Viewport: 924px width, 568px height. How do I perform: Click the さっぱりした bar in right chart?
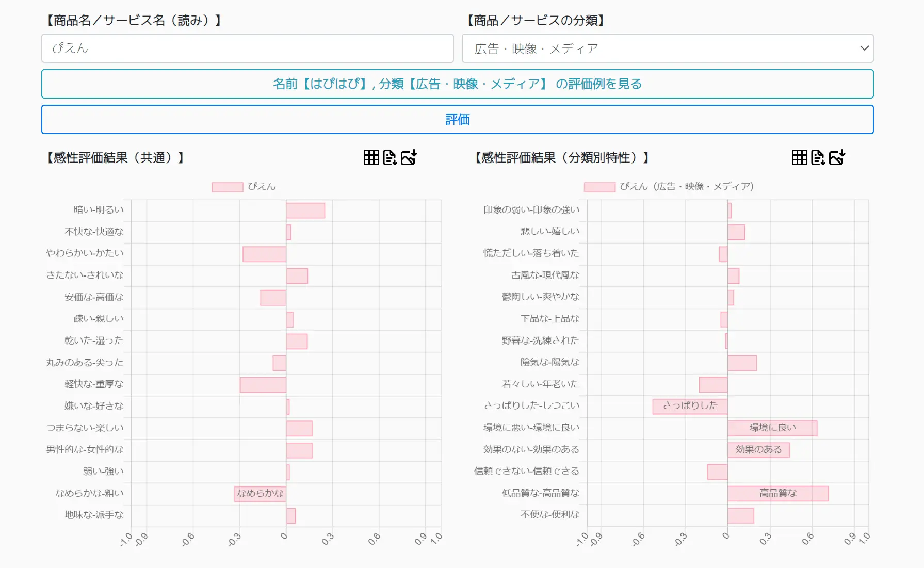[690, 406]
